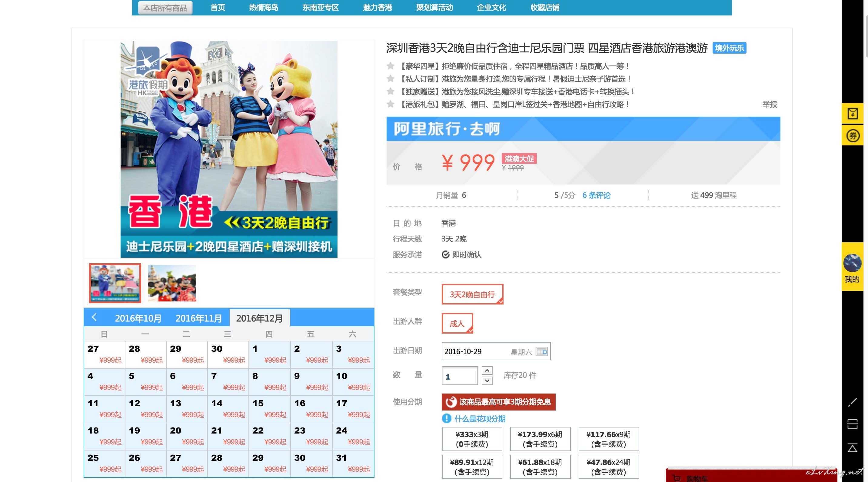Open 热情海岛 navigation item
Image resolution: width=868 pixels, height=482 pixels.
(x=264, y=7)
